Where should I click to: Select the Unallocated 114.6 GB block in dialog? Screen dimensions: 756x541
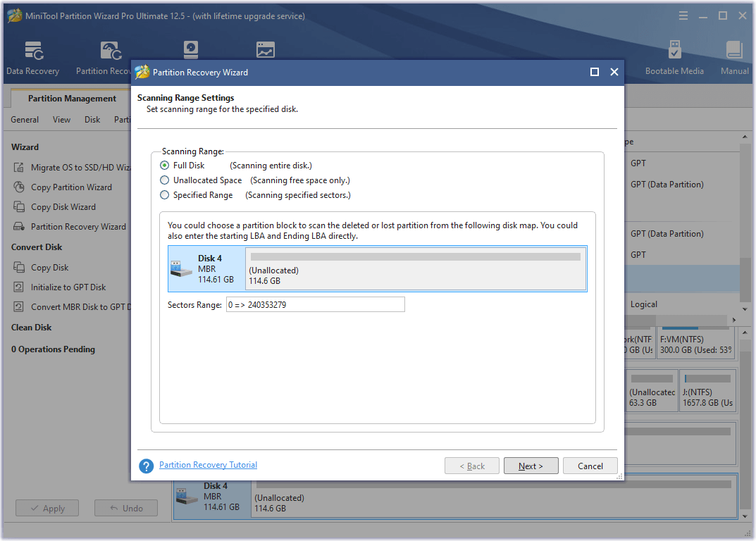pos(416,268)
